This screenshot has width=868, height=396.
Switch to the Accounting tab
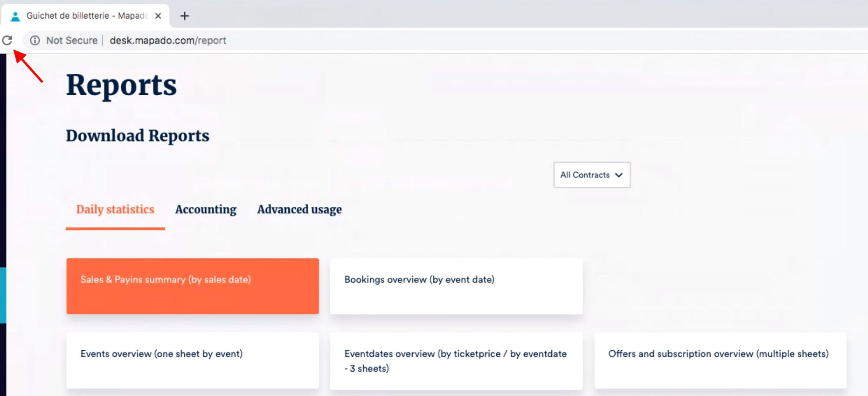(206, 210)
